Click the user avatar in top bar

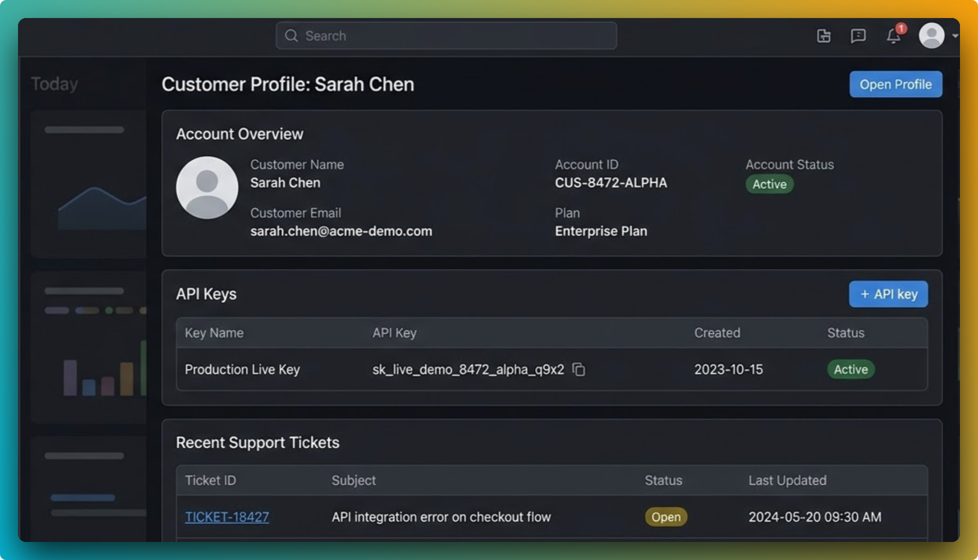[x=931, y=36]
